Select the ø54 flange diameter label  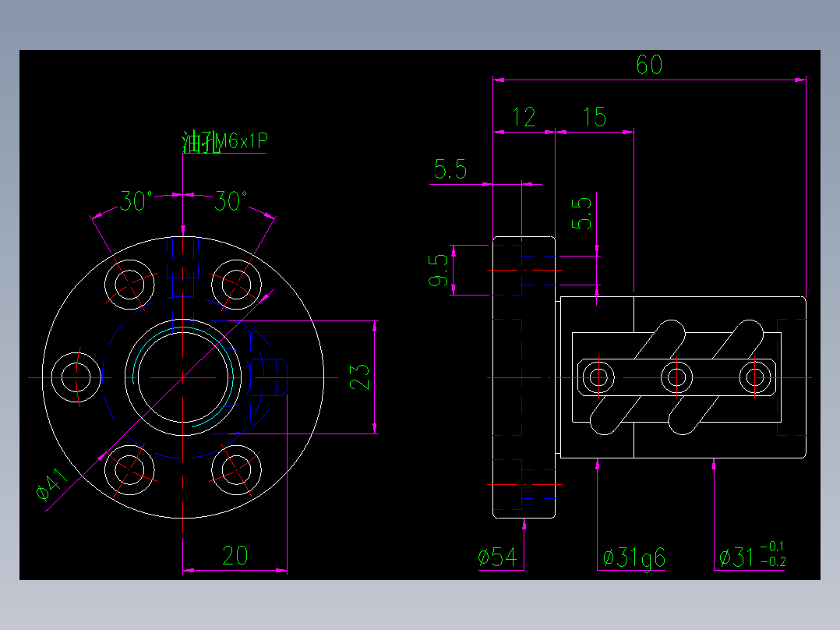499,556
